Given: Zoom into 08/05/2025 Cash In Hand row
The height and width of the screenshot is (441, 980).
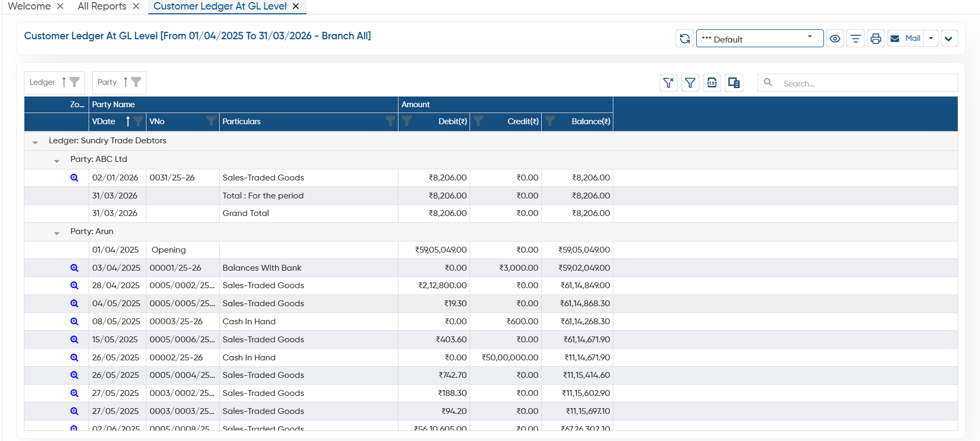Looking at the screenshot, I should [x=74, y=322].
